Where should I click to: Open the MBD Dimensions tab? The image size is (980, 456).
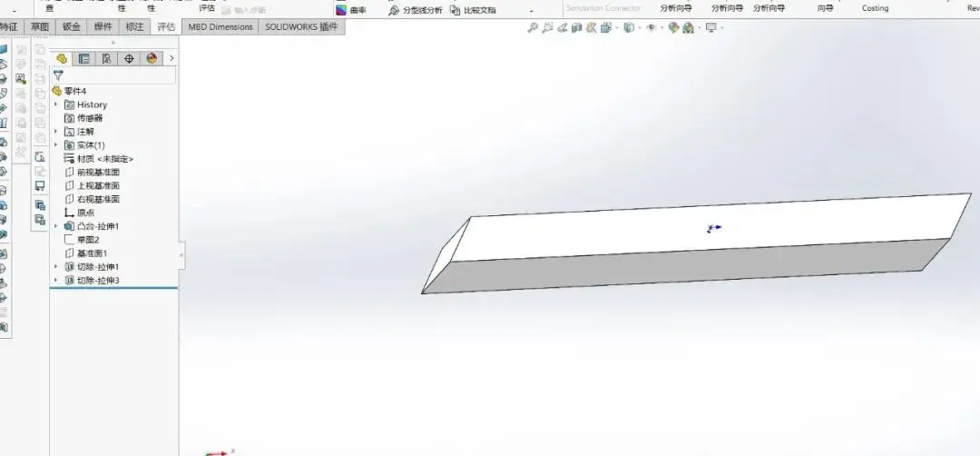tap(220, 27)
